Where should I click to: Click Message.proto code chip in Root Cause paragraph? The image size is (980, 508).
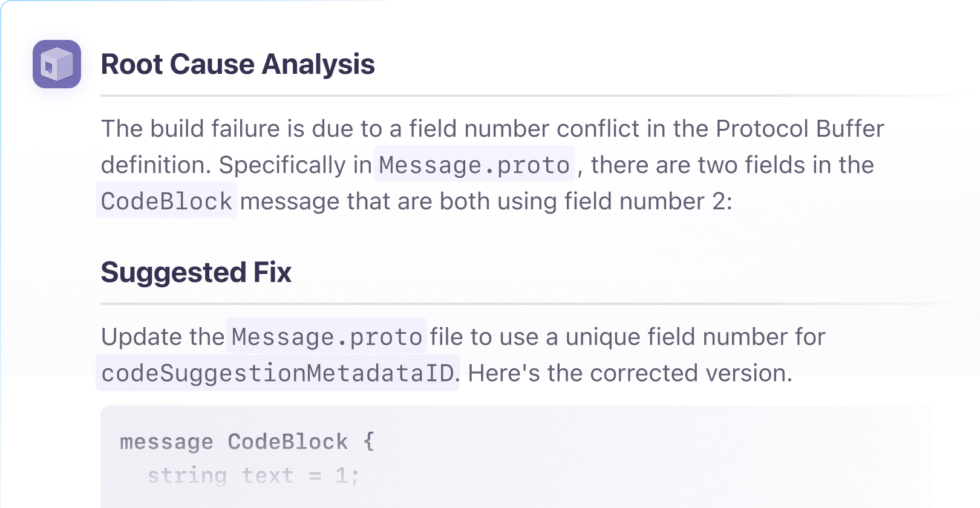tap(474, 164)
